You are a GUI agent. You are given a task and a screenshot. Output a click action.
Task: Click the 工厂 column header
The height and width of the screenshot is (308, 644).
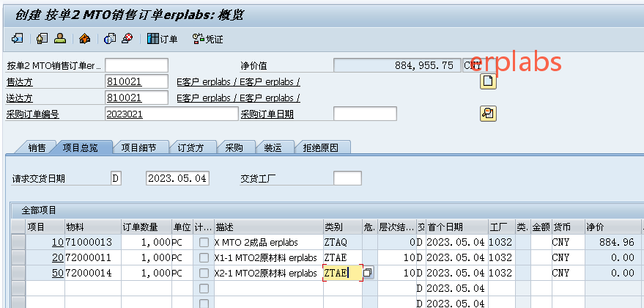(501, 227)
